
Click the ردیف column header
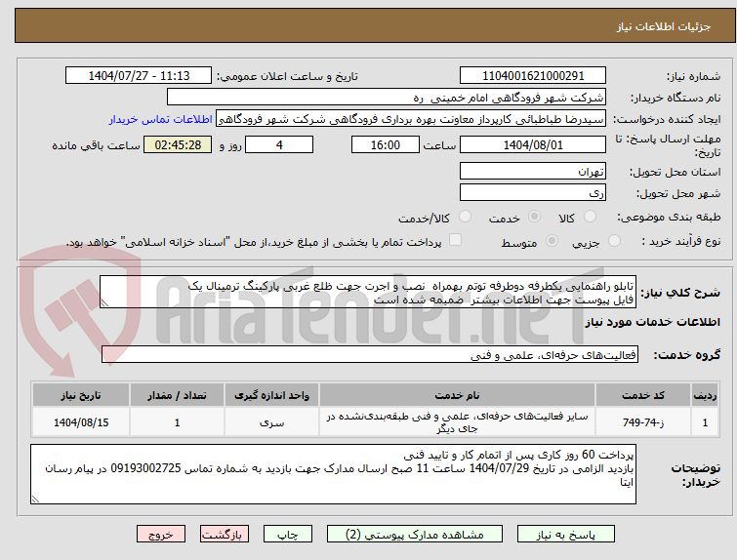705,395
